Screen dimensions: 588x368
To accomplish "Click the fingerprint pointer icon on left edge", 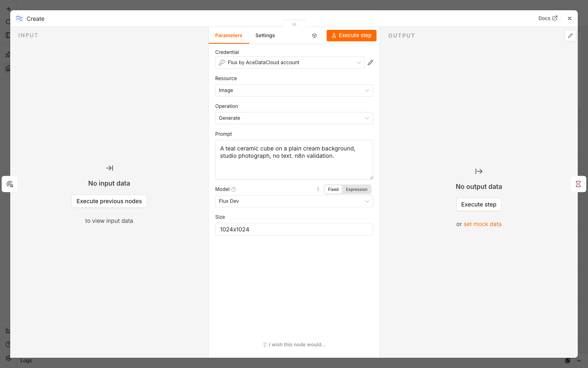I will (10, 184).
